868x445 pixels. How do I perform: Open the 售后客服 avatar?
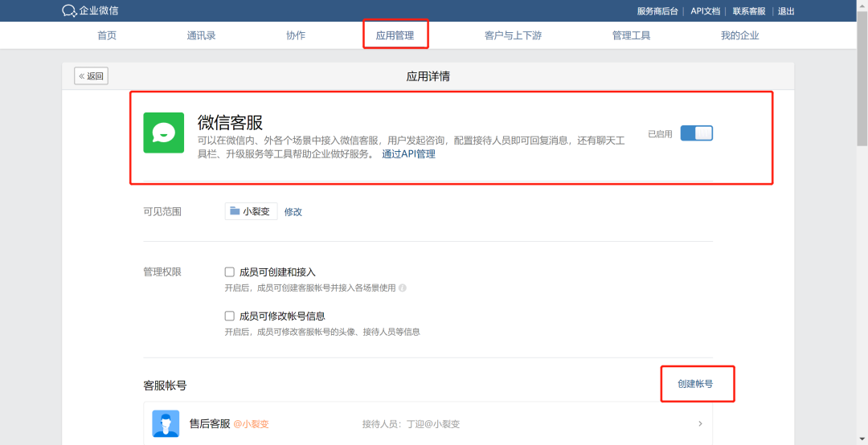pos(166,424)
